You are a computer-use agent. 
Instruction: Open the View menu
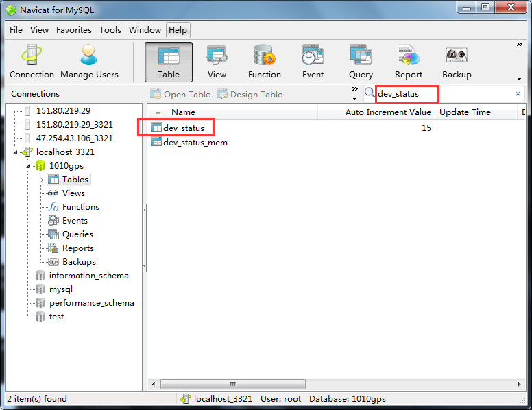[x=39, y=30]
